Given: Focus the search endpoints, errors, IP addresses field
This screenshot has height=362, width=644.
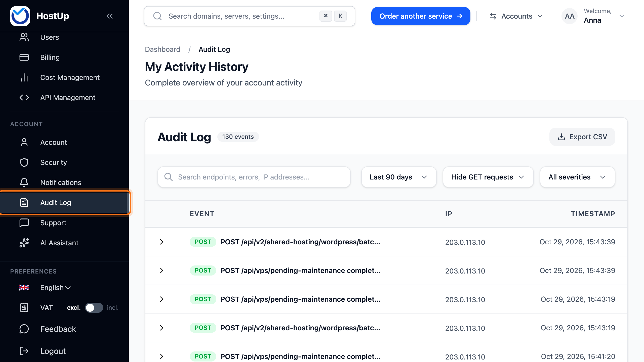Looking at the screenshot, I should (x=254, y=177).
